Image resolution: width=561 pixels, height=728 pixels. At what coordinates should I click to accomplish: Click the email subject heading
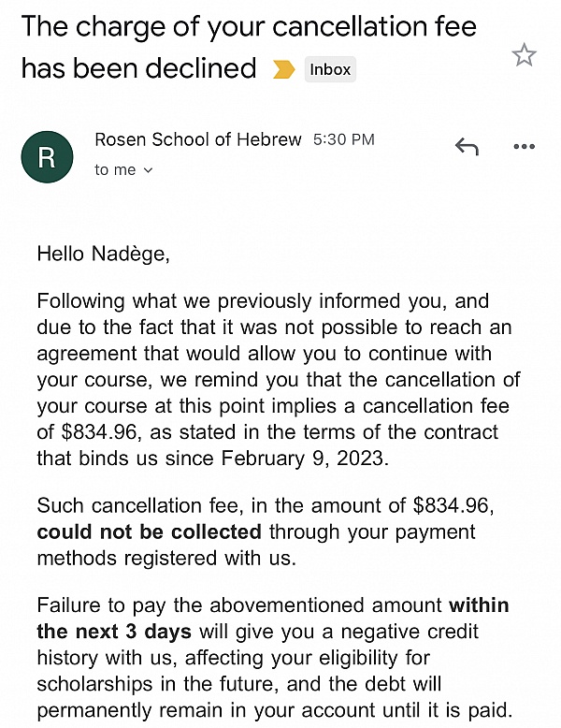(248, 47)
